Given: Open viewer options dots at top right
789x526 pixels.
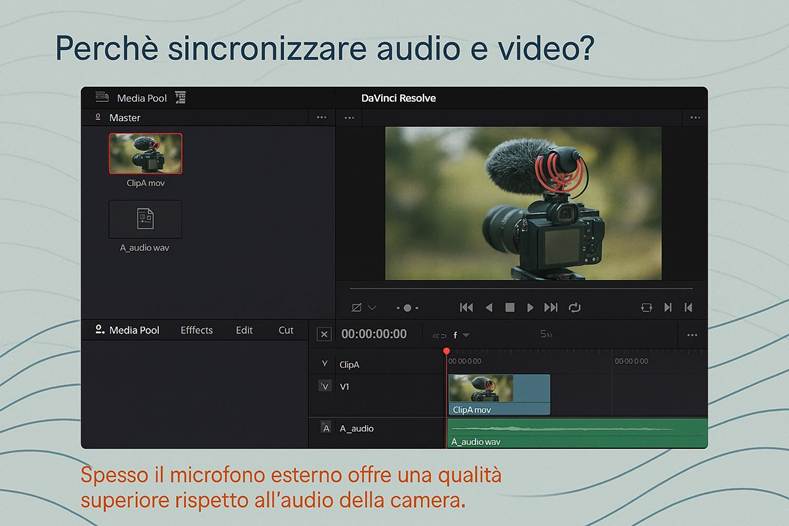Looking at the screenshot, I should point(695,117).
